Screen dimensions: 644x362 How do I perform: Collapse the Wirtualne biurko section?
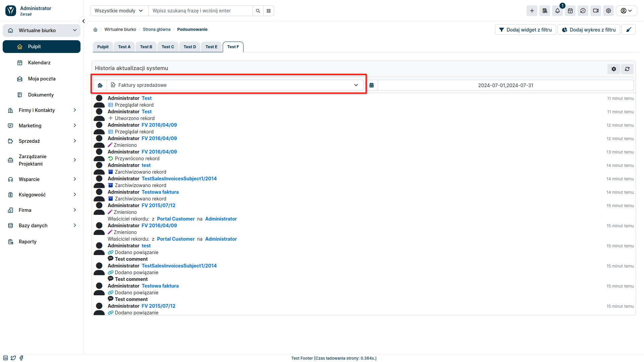point(42,31)
